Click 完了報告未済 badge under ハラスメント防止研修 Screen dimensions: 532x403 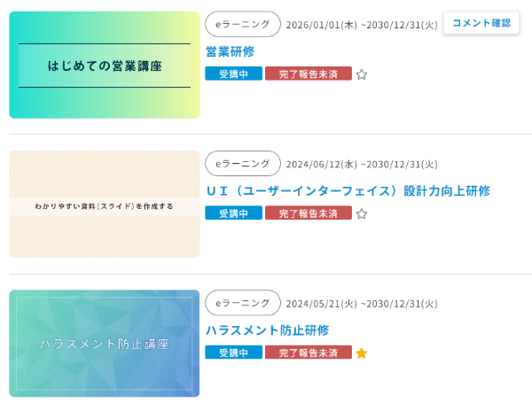[x=308, y=353]
